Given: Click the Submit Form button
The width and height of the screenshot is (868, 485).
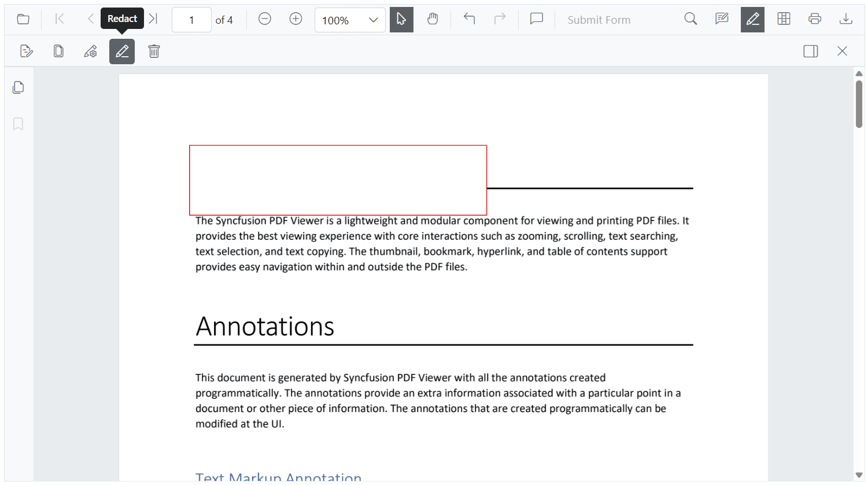Looking at the screenshot, I should [599, 19].
